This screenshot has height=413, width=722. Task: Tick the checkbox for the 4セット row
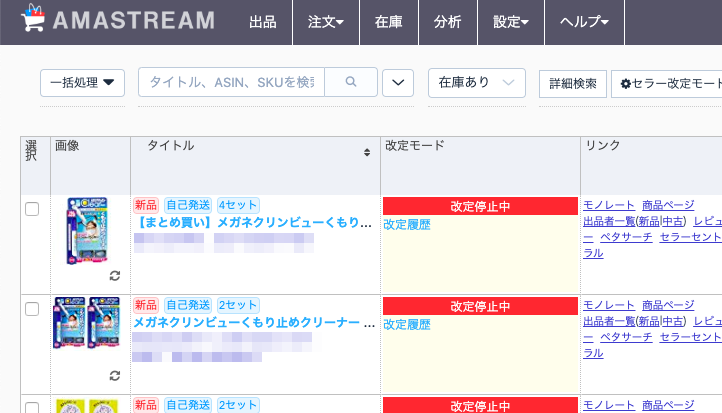click(x=32, y=209)
